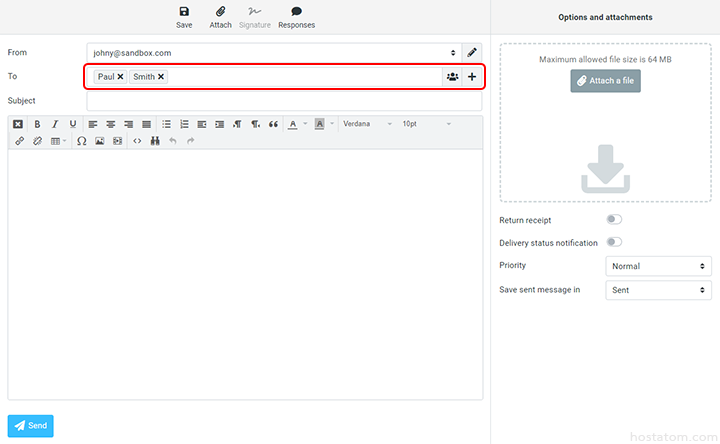Click the find and replace binoculars icon

click(155, 141)
